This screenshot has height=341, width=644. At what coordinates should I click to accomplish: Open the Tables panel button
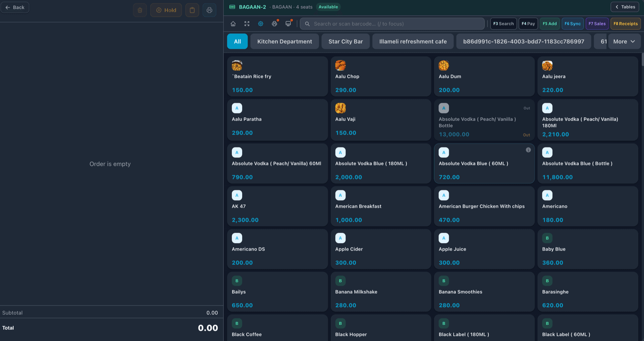625,7
